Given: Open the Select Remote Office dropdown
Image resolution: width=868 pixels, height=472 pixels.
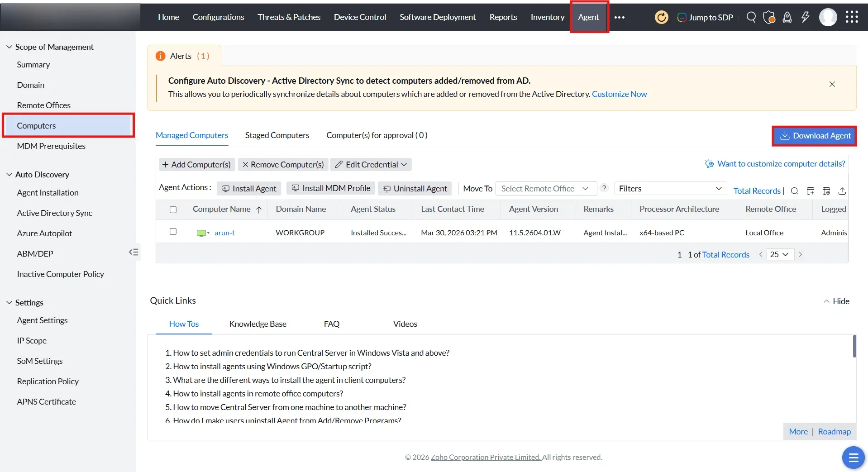Looking at the screenshot, I should [x=546, y=188].
